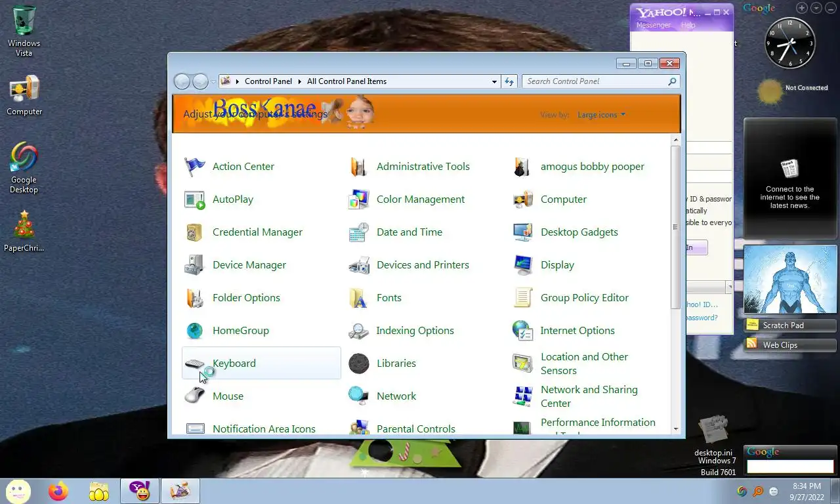Screen dimensions: 840x504
Task: Click the search magnifier icon
Action: click(x=672, y=81)
